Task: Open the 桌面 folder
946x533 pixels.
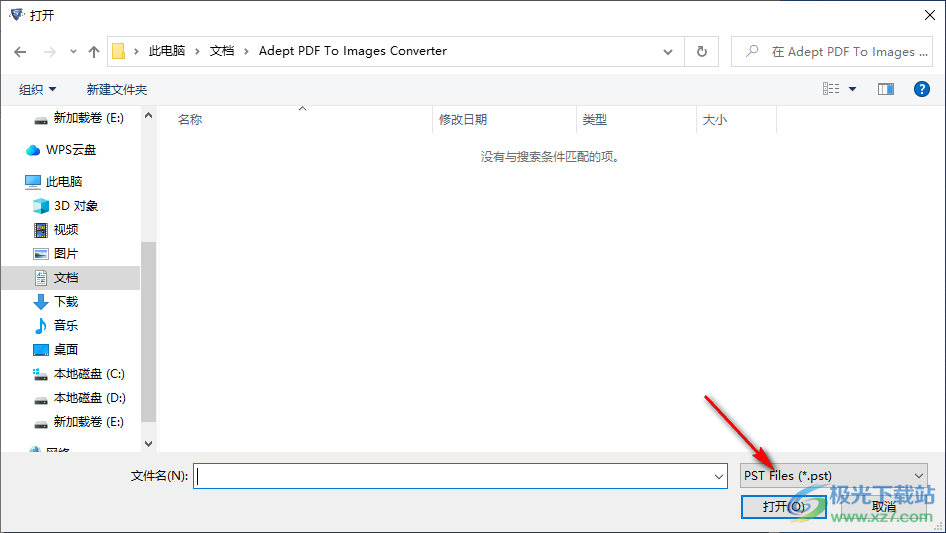Action: tap(56, 349)
